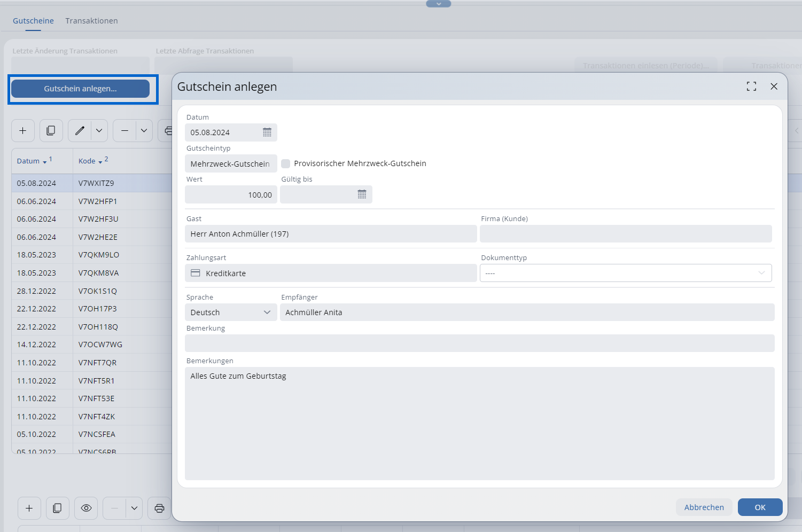The image size is (802, 532).
Task: Open the Datum calendar picker icon
Action: (x=267, y=132)
